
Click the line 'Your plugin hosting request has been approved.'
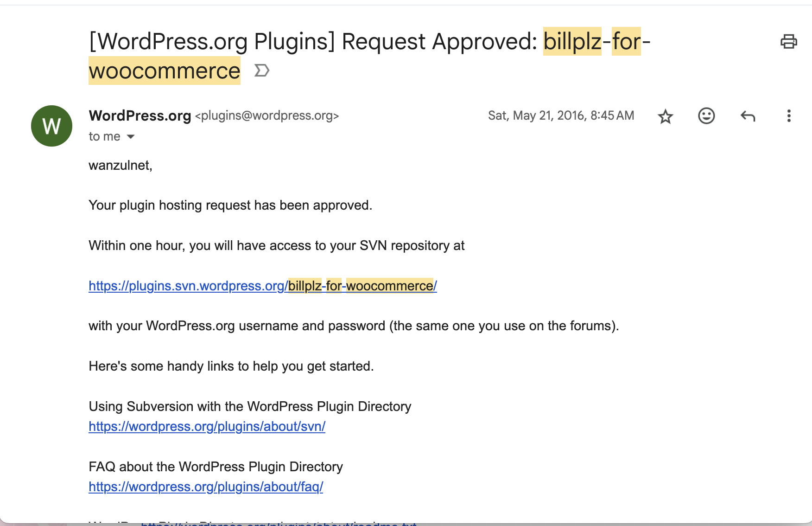[x=230, y=205]
